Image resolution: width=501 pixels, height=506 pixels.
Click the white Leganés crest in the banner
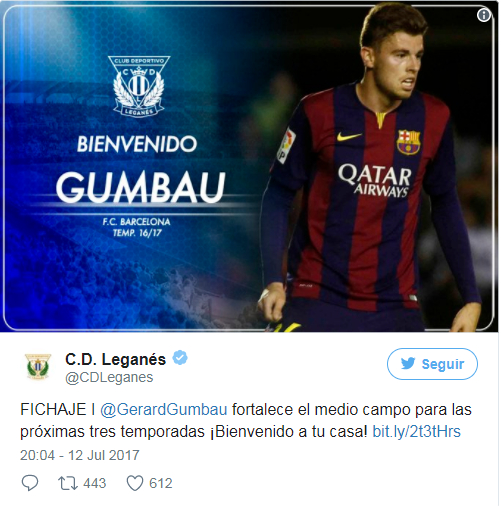139,86
